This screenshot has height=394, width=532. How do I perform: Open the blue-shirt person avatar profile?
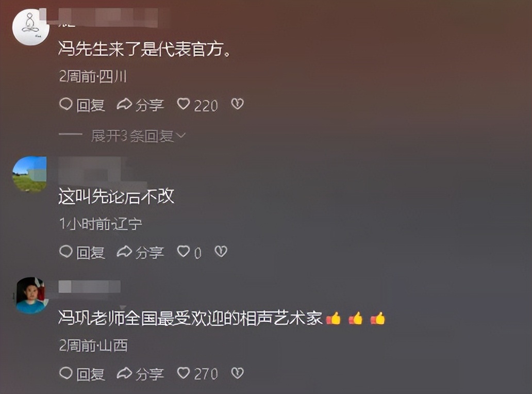click(30, 295)
